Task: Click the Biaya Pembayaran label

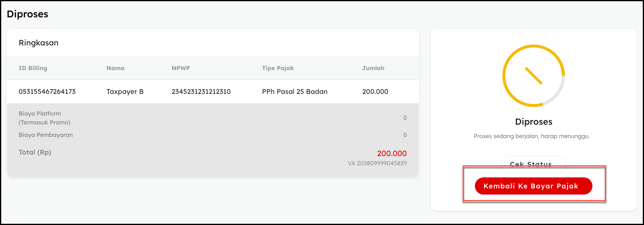Action: [x=45, y=135]
